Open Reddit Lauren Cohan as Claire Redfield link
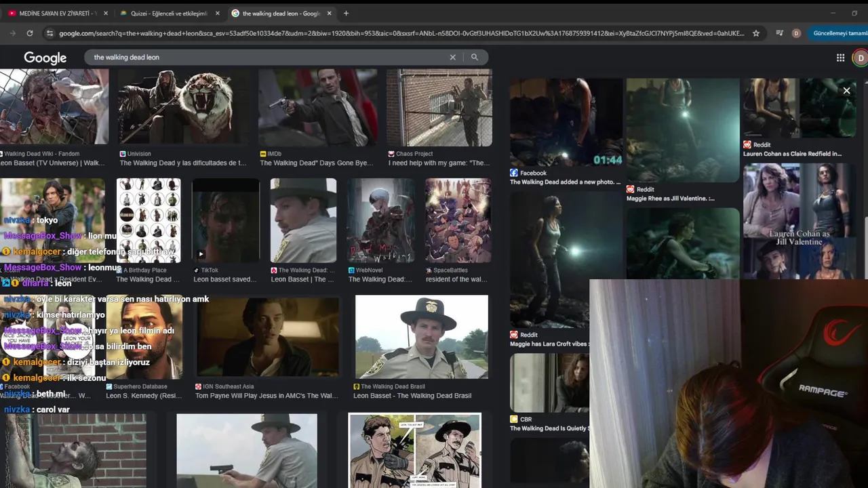Screen dimensions: 868x488 tap(792, 154)
